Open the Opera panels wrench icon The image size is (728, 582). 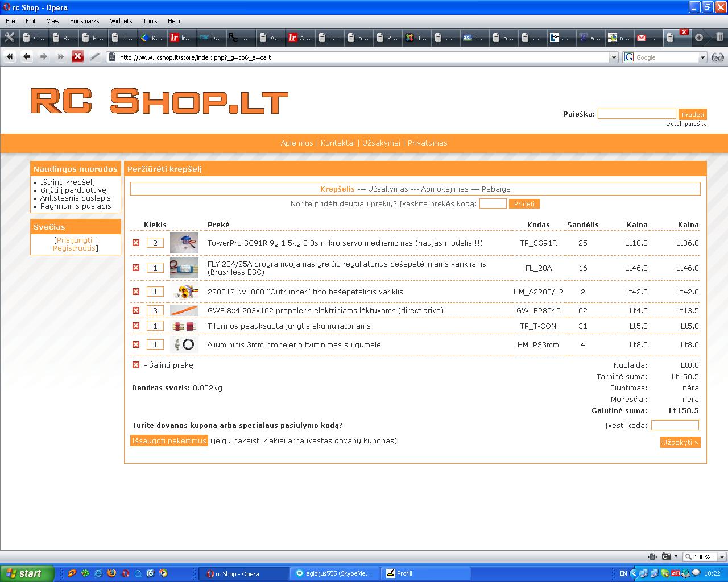(10, 38)
